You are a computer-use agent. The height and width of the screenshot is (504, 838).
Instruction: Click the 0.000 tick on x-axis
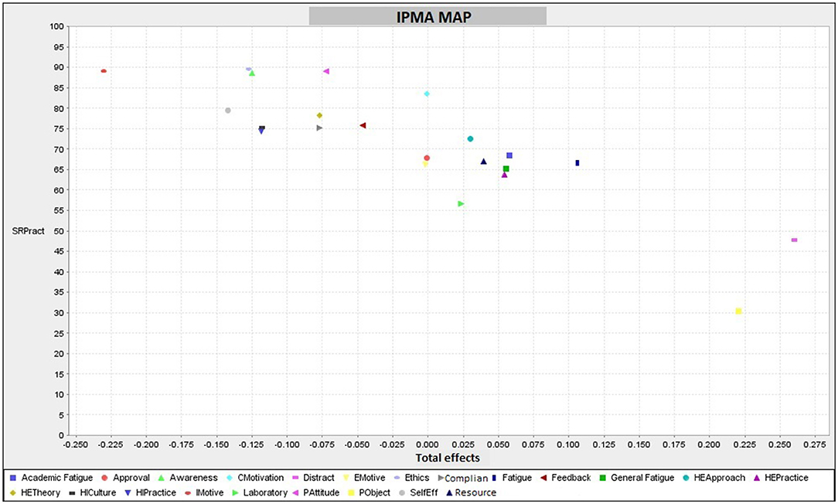point(427,444)
